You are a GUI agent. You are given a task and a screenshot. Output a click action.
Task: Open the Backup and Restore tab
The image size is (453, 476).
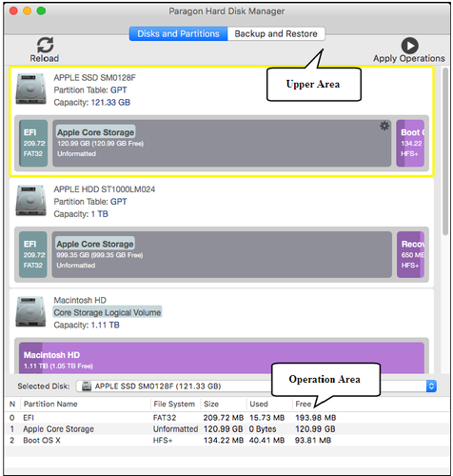point(276,33)
